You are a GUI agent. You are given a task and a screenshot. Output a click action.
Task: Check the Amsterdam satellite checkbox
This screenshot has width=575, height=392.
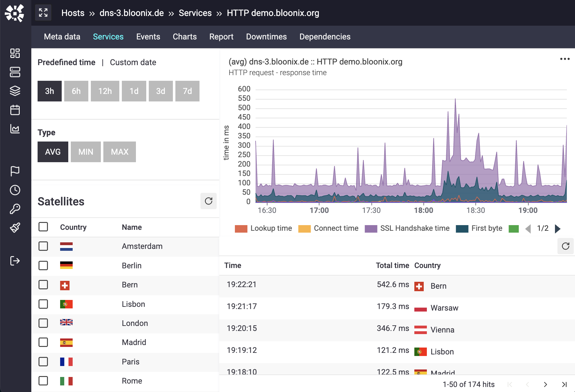43,246
